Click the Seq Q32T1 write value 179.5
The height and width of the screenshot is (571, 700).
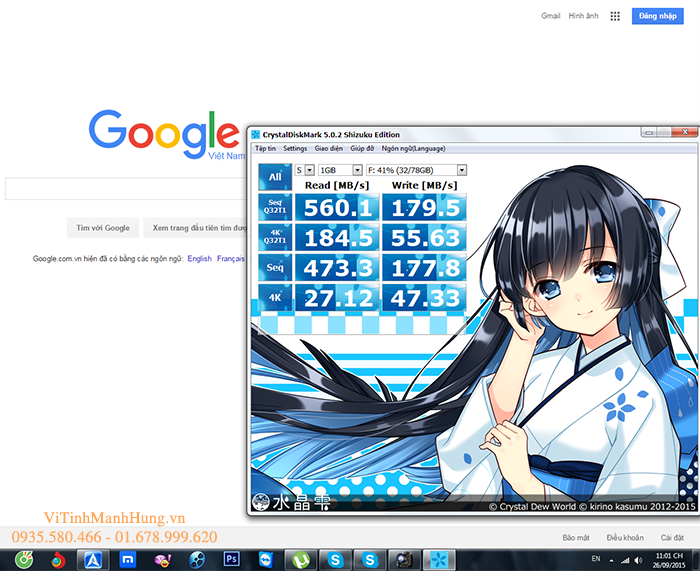coord(425,207)
